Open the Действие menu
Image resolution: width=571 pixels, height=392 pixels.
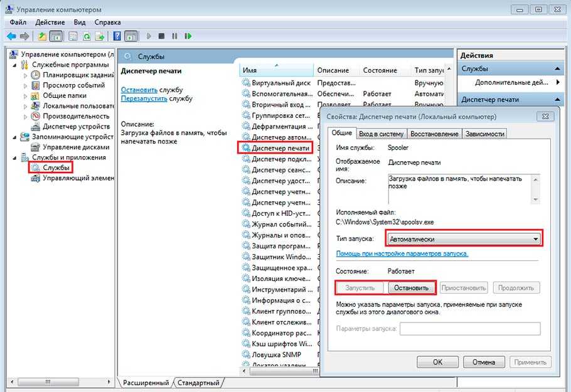click(x=50, y=22)
